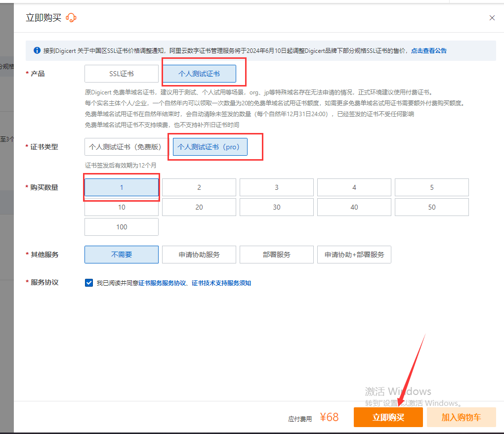Select 申请协助+部署服务 option
The width and height of the screenshot is (504, 434).
coord(354,255)
